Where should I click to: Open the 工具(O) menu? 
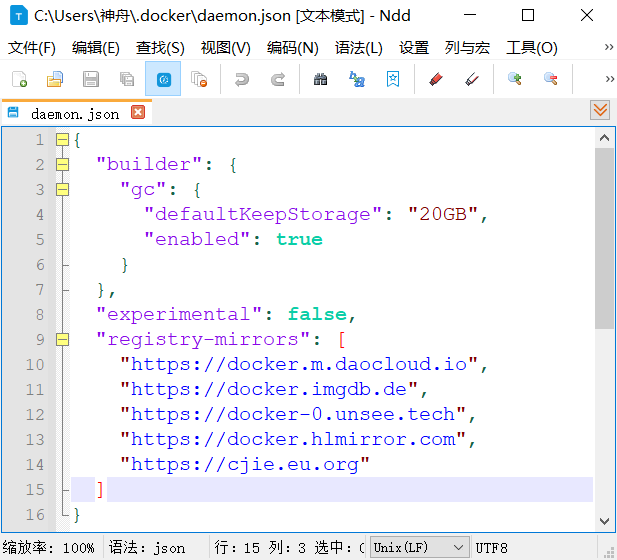point(532,48)
